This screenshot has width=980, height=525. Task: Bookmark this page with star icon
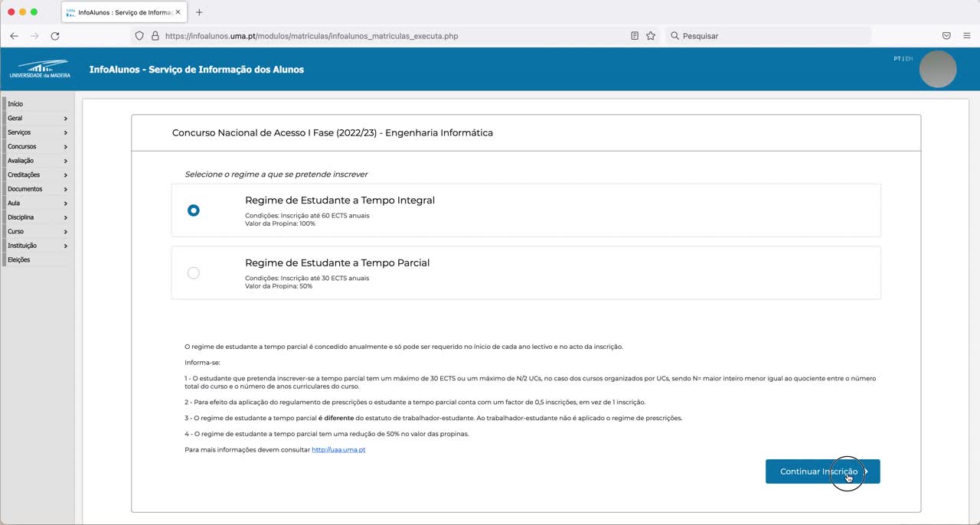[651, 36]
